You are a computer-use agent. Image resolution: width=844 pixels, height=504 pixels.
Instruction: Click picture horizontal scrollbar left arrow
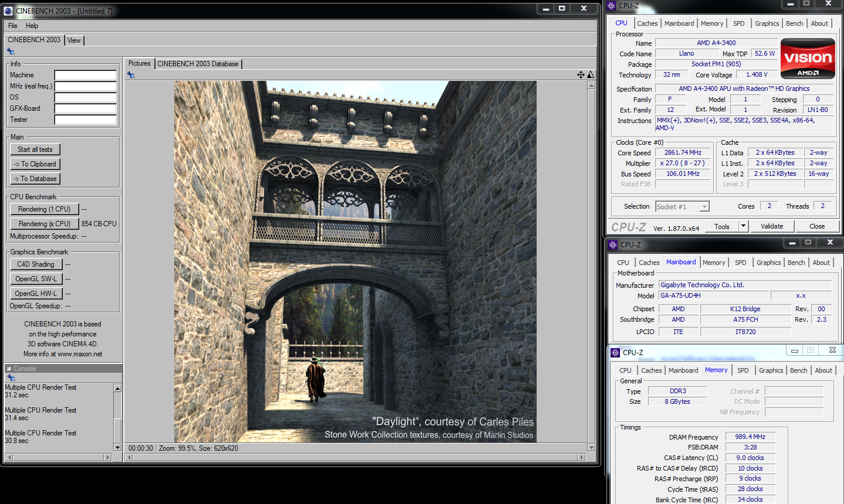coord(129,457)
